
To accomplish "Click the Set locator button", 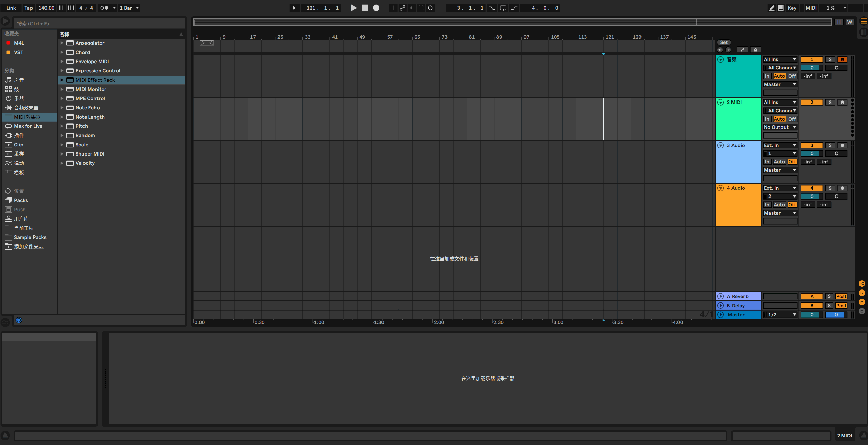I will [724, 42].
